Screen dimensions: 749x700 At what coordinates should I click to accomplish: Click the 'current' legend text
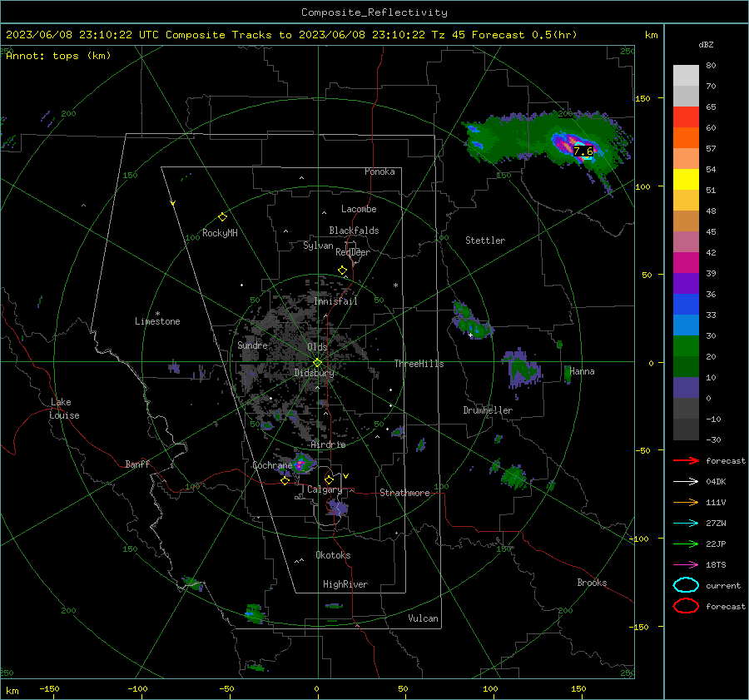[723, 586]
